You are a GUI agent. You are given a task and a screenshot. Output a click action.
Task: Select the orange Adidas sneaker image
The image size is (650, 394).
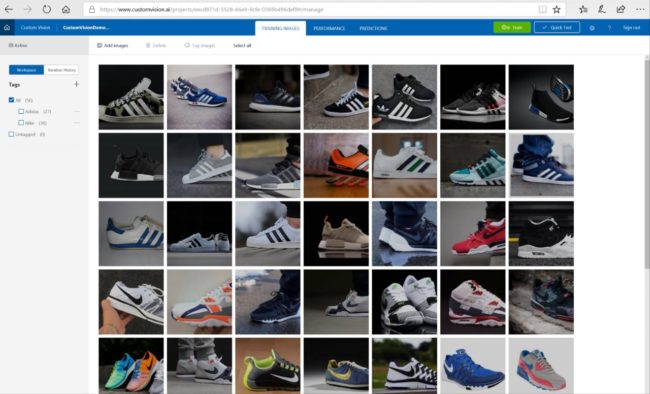336,165
